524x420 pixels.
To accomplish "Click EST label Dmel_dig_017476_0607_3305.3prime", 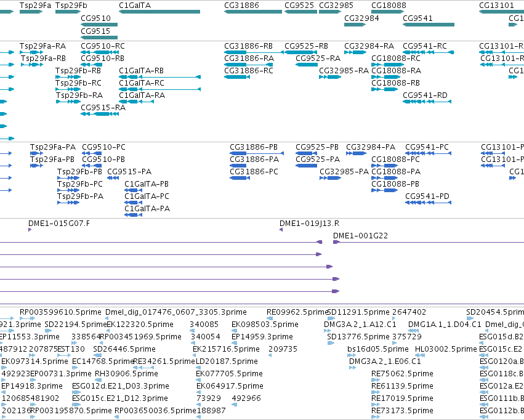I will tap(176, 312).
